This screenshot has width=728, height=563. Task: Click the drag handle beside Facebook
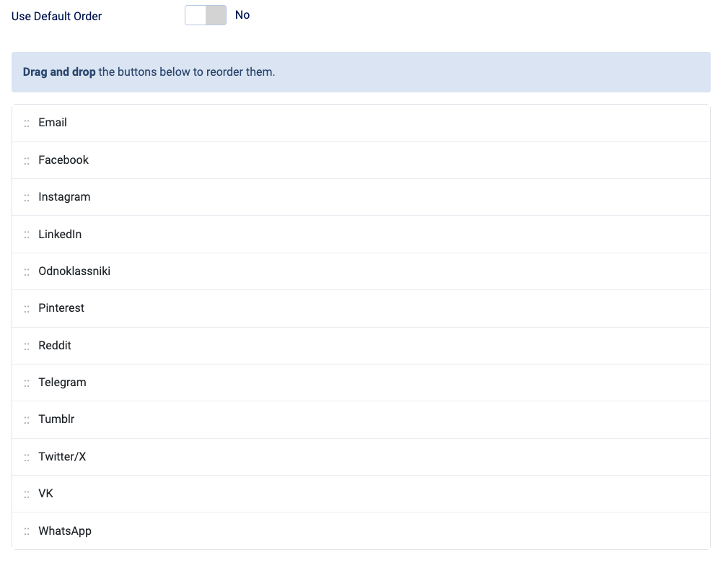pyautogui.click(x=27, y=160)
